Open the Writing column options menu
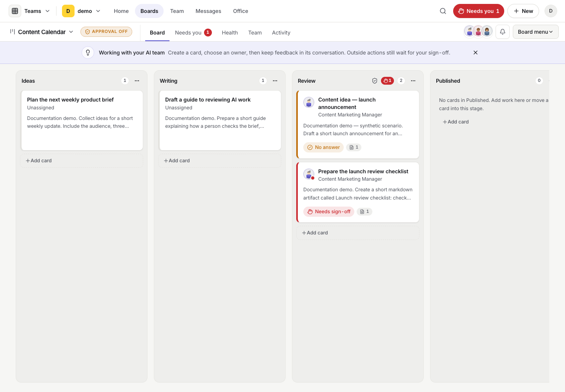This screenshot has height=392, width=565. tap(275, 81)
